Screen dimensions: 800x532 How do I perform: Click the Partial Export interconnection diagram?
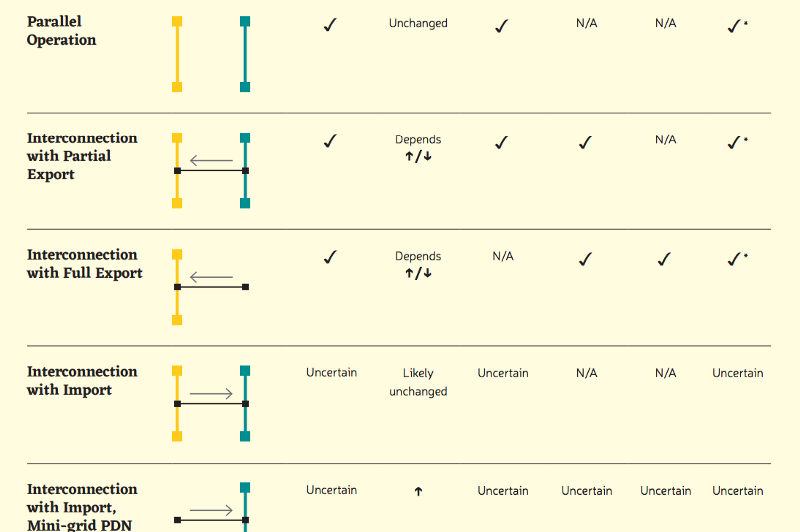(211, 170)
